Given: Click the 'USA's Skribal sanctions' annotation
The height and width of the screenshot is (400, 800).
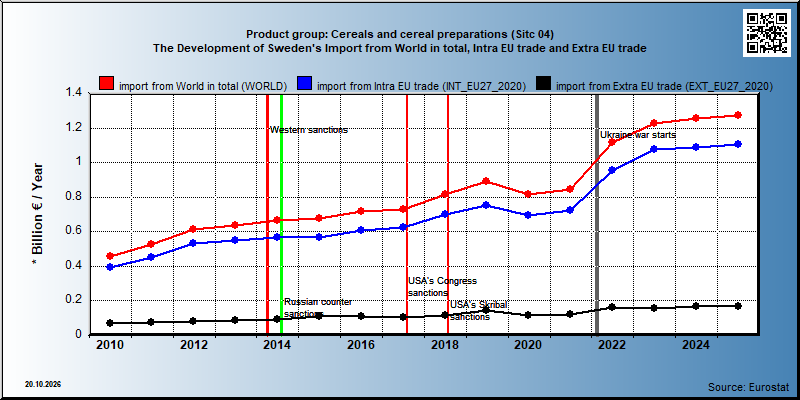Looking at the screenshot, I should pos(479,311).
